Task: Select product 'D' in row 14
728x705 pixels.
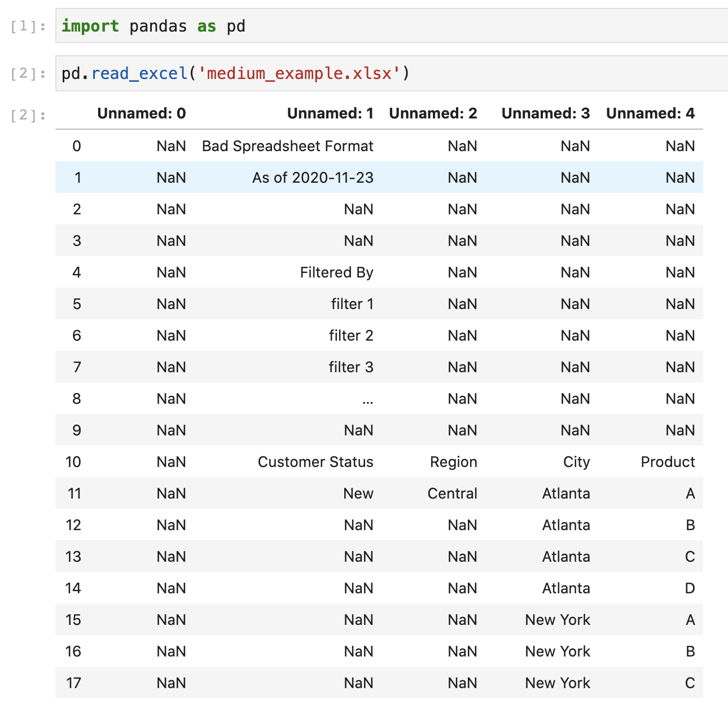Action: pos(690,588)
